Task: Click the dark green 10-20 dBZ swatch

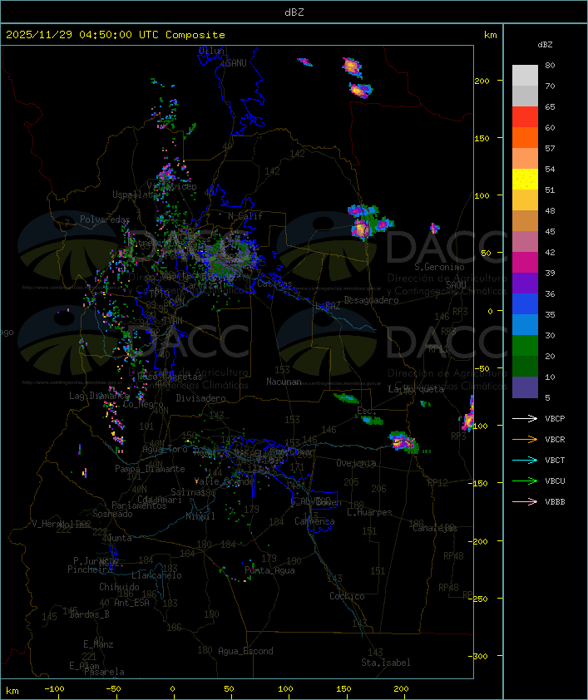Action: 525,366
